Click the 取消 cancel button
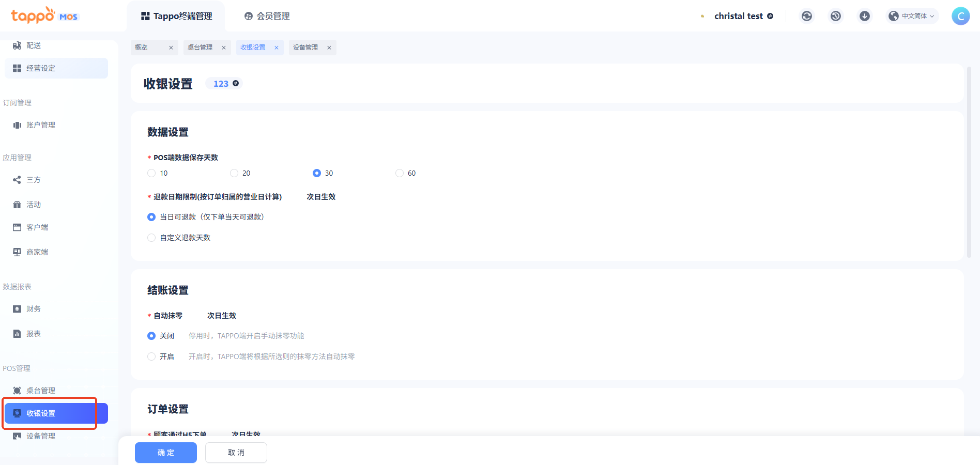The height and width of the screenshot is (465, 980). (236, 453)
